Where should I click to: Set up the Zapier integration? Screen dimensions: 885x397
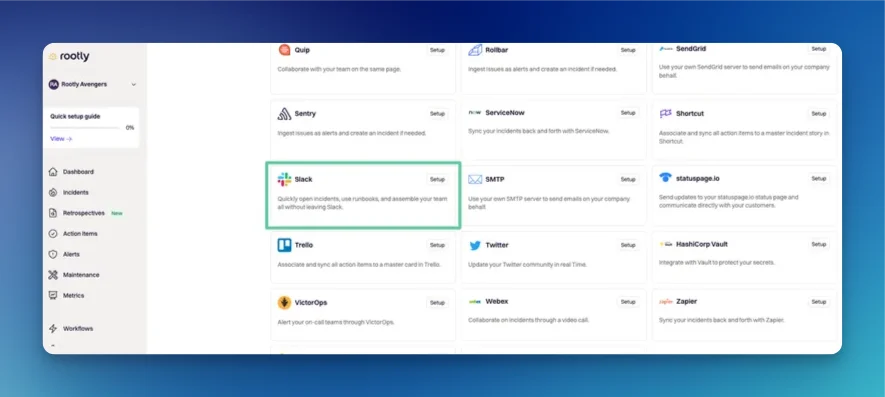point(819,302)
